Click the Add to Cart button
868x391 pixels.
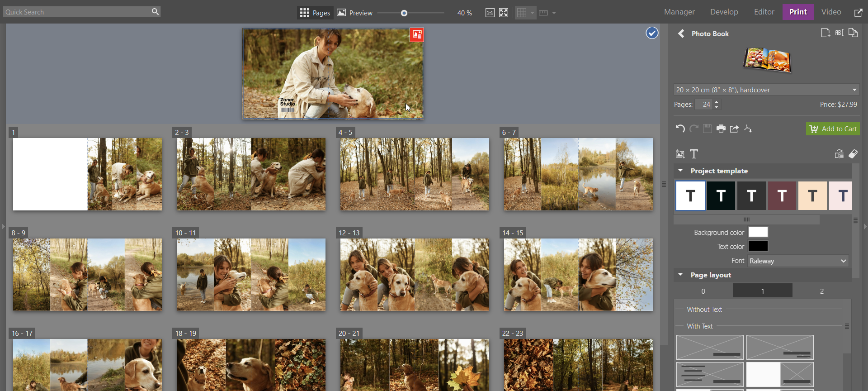coord(833,129)
